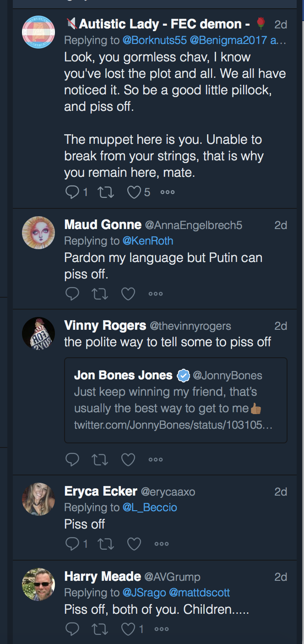This screenshot has height=644, width=304.
Task: Like Vinny Rogers' tweet
Action: click(128, 459)
